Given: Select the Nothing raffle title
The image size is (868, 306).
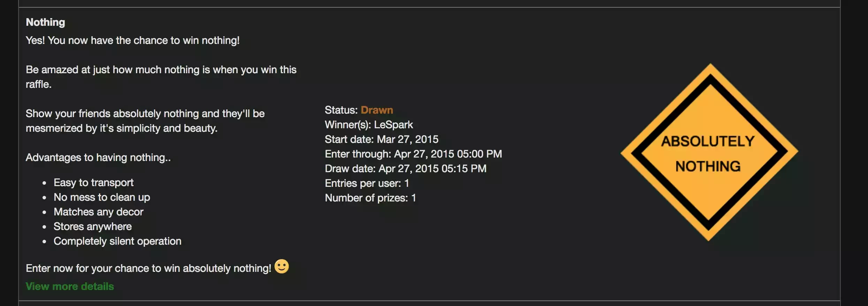Looking at the screenshot, I should [45, 22].
